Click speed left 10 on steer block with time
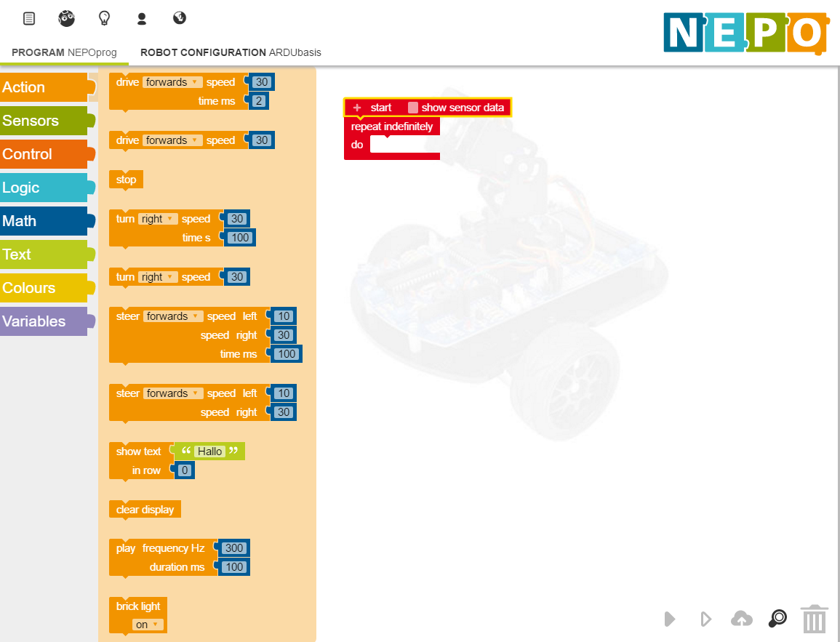The image size is (840, 642). point(284,316)
